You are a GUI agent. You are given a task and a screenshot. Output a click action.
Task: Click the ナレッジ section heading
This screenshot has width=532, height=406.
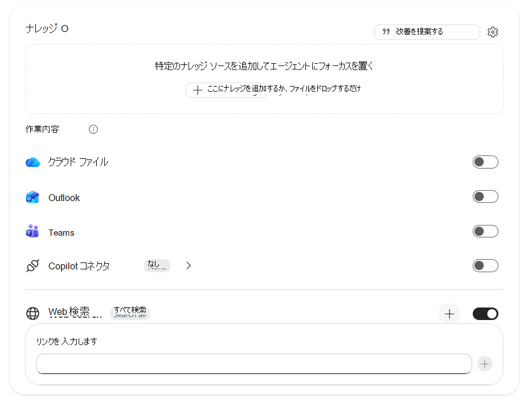click(42, 28)
